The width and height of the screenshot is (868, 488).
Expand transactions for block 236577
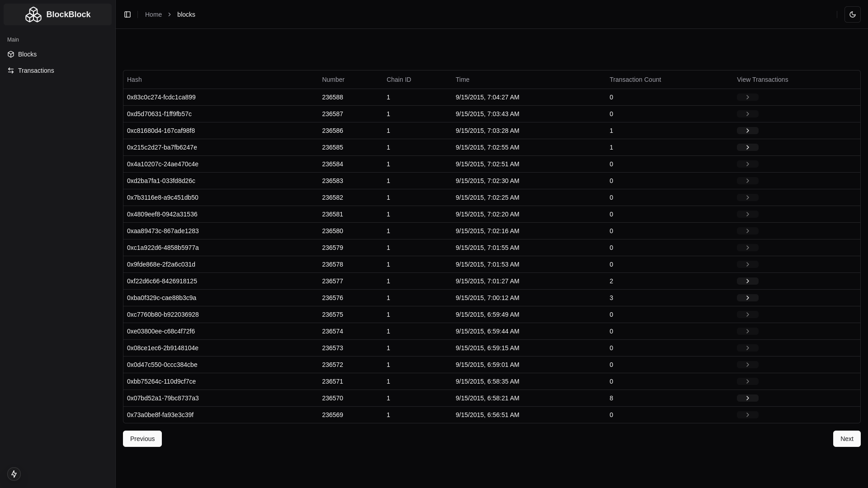747,281
